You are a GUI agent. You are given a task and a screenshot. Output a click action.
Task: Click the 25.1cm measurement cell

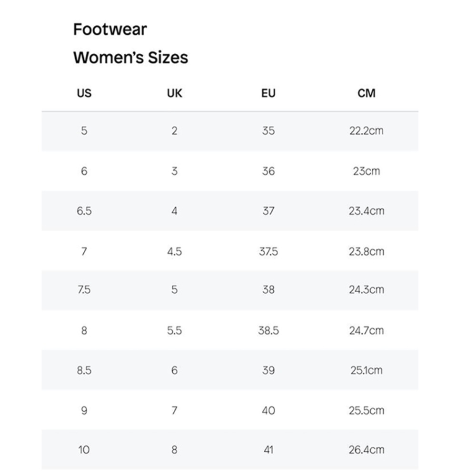(x=367, y=370)
